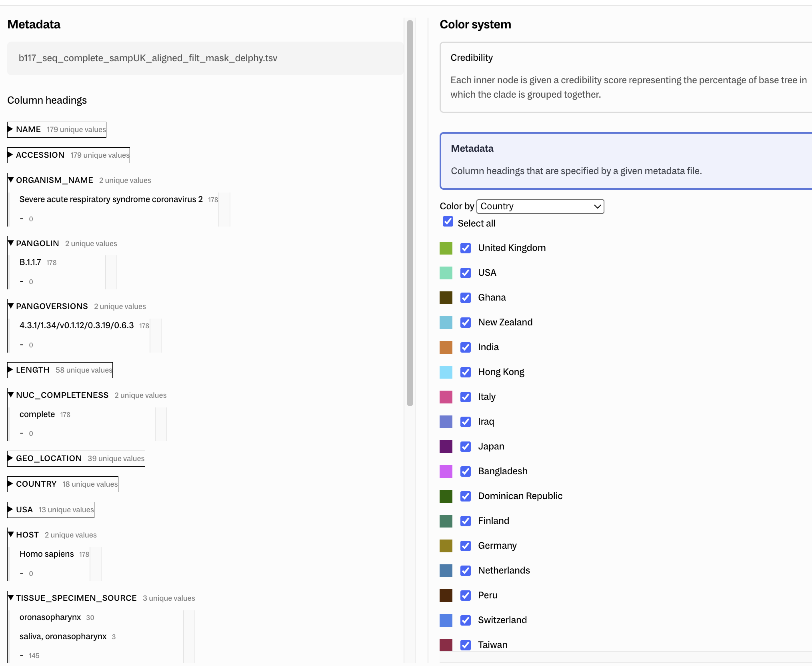Expand the NAME column heading

28,129
